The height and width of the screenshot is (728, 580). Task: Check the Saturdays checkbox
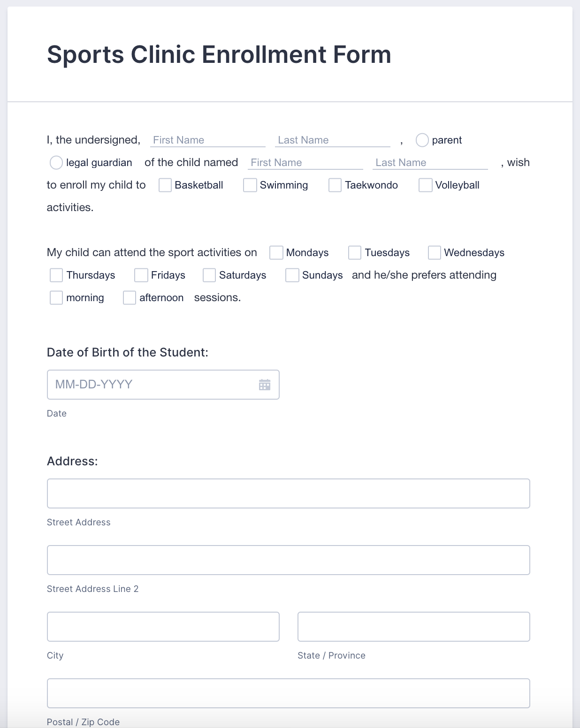[x=208, y=275]
